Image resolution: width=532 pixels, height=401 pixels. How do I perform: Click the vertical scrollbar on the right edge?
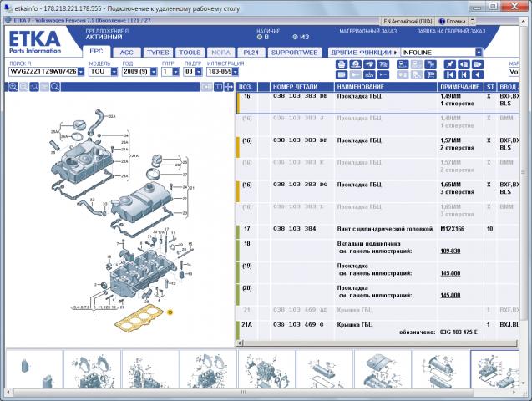524,173
